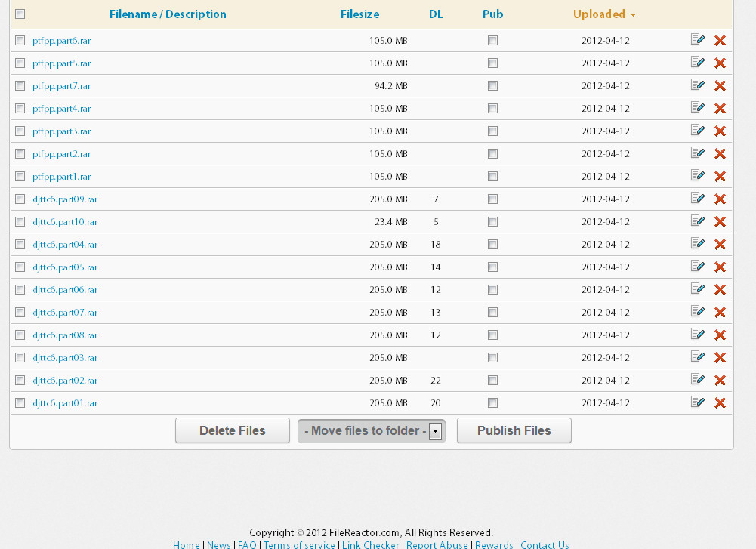Click the Publish Files button

coord(514,430)
